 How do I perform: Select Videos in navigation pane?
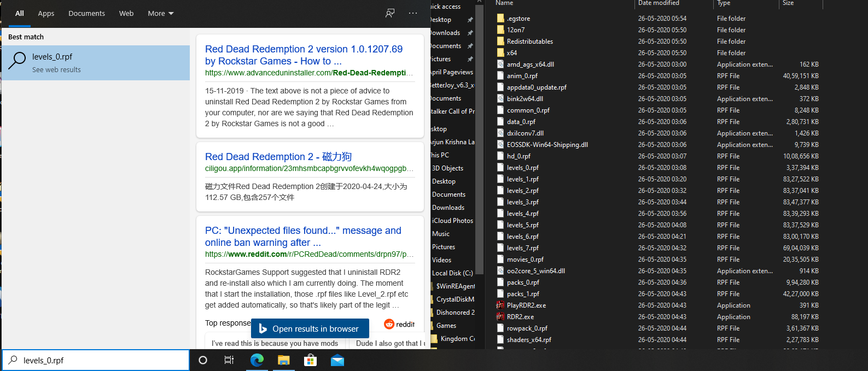click(x=441, y=260)
